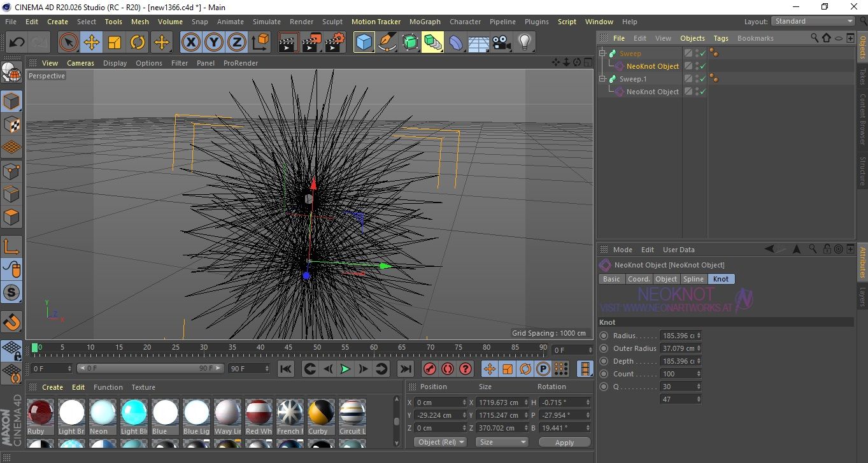Switch to the Spline tab
Viewport: 868px width, 463px height.
click(694, 279)
